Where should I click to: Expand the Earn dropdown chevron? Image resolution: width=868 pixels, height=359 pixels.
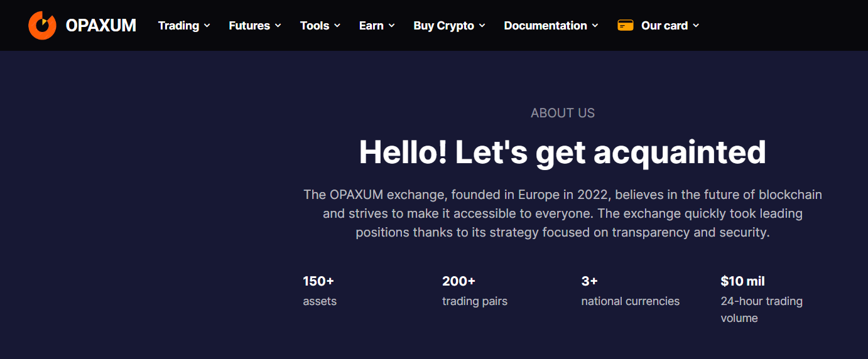pyautogui.click(x=392, y=26)
